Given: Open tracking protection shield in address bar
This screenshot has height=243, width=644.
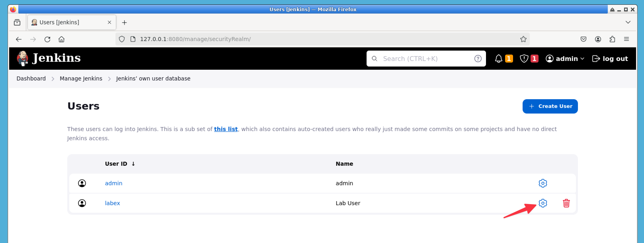Looking at the screenshot, I should [x=122, y=39].
